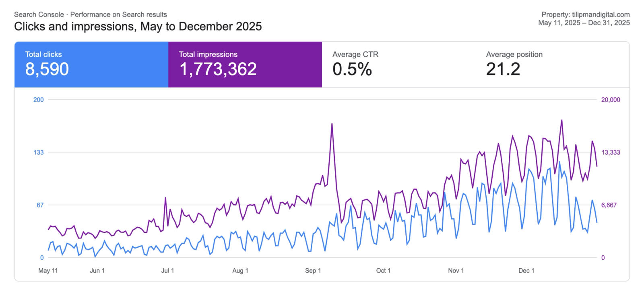This screenshot has height=304, width=644.
Task: Click the "Aug 1" date axis label
Action: point(240,271)
